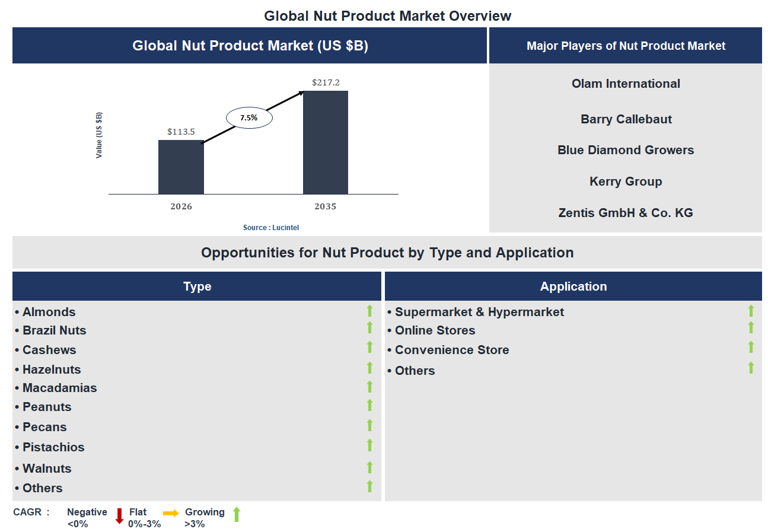The image size is (768, 532).
Task: Click the 7.5% CAGR oval indicator
Action: (249, 117)
